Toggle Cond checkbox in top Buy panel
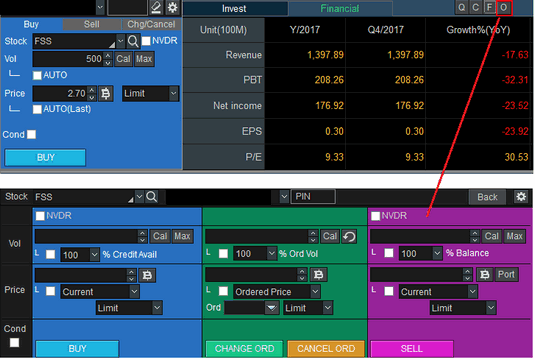Viewport: 535px width, 360px height. [31, 134]
